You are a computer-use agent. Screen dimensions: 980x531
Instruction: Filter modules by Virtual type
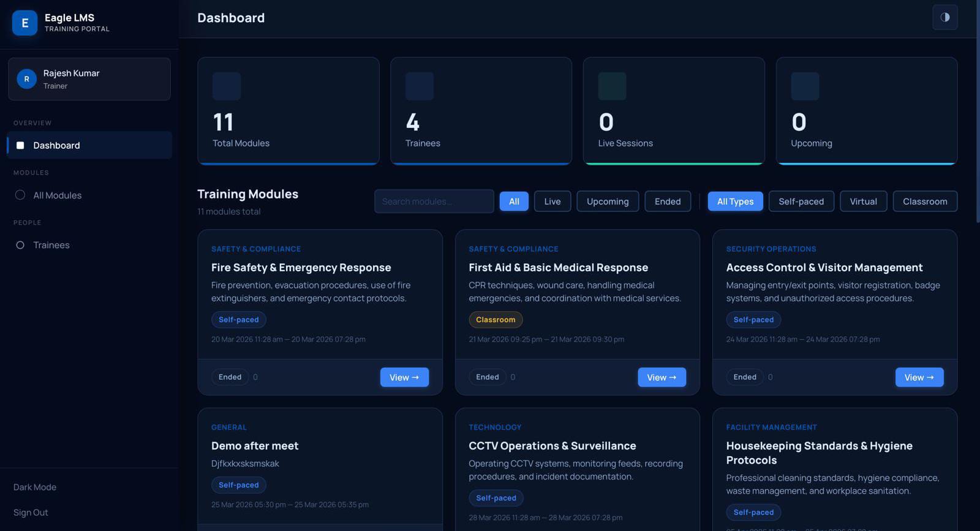tap(864, 201)
